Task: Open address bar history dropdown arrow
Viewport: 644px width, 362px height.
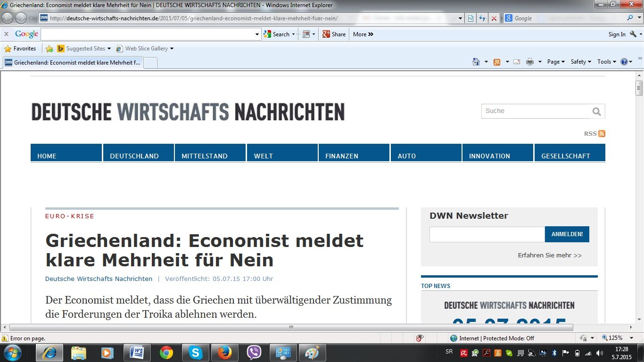Action: click(x=461, y=18)
